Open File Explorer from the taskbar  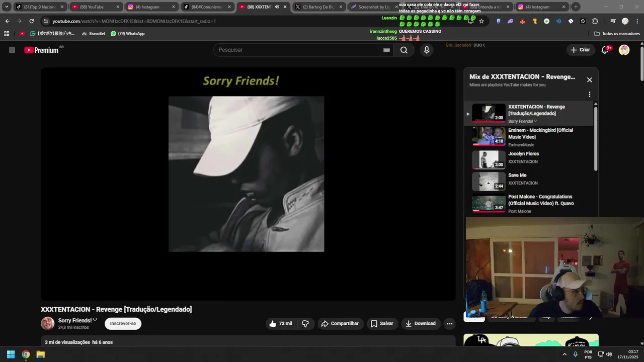coord(41,354)
